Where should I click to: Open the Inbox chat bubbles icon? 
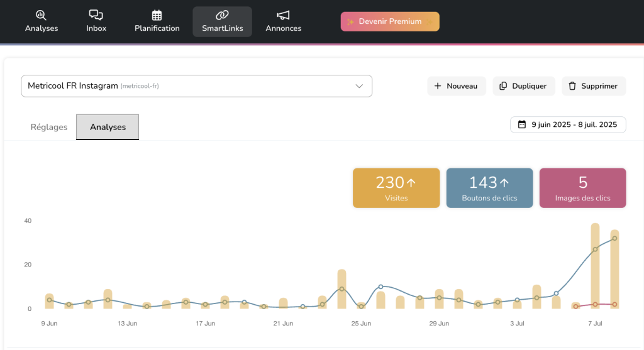pyautogui.click(x=96, y=15)
